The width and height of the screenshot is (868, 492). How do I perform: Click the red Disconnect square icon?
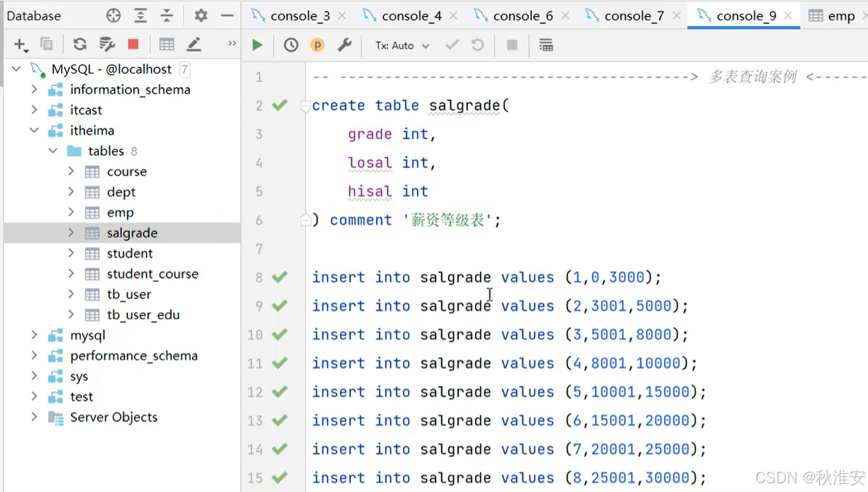[x=133, y=44]
